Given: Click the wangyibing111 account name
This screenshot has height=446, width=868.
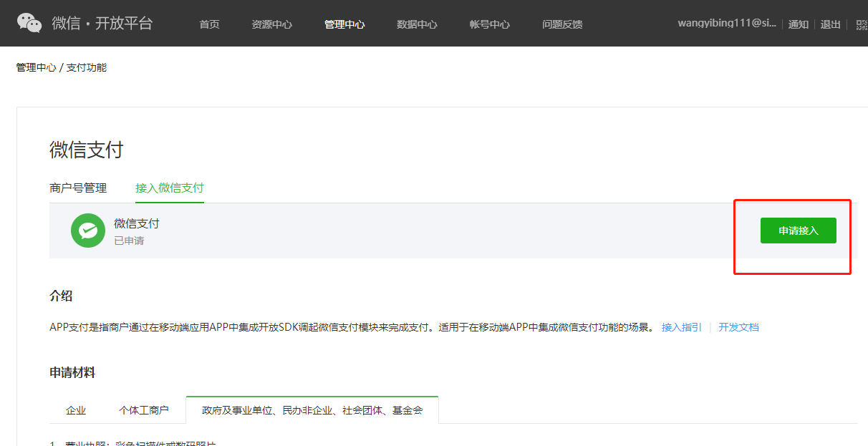Looking at the screenshot, I should (727, 24).
